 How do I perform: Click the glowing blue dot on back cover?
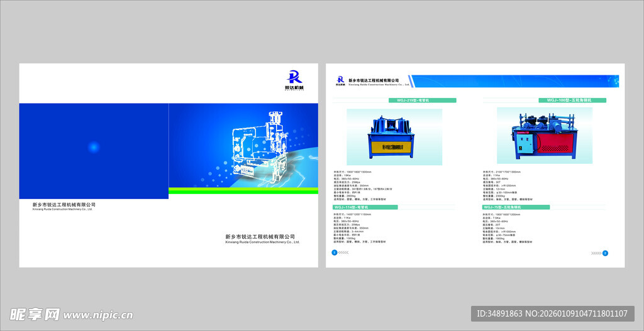click(94, 148)
